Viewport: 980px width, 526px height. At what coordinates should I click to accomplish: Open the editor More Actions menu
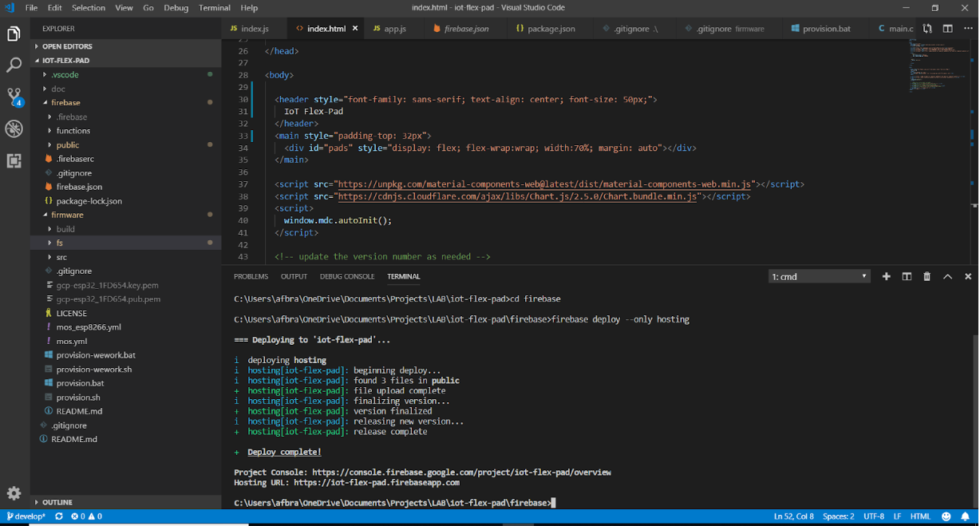(x=967, y=29)
